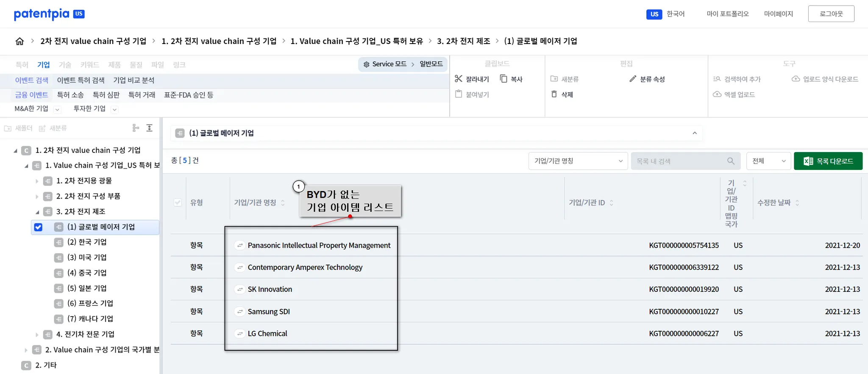Click the Service 모드 gear icon

[366, 64]
